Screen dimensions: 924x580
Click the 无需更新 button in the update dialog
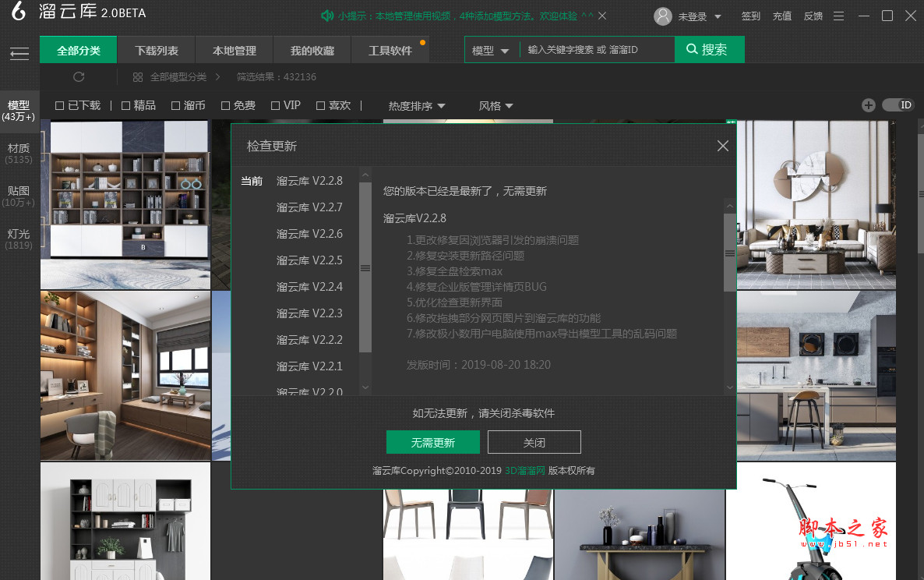pyautogui.click(x=432, y=442)
